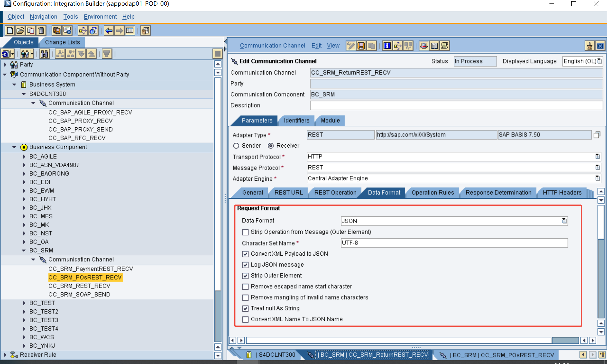Click the tab list icon at bottom right

(602, 355)
